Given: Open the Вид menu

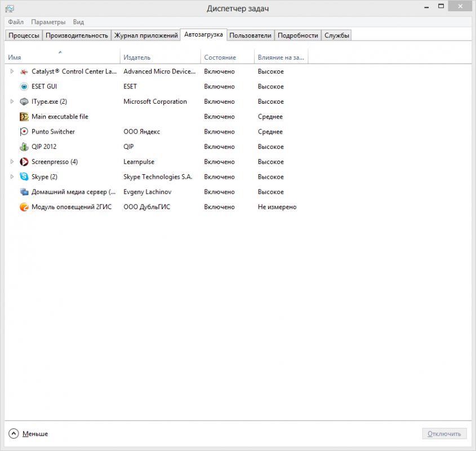Looking at the screenshot, I should click(78, 22).
